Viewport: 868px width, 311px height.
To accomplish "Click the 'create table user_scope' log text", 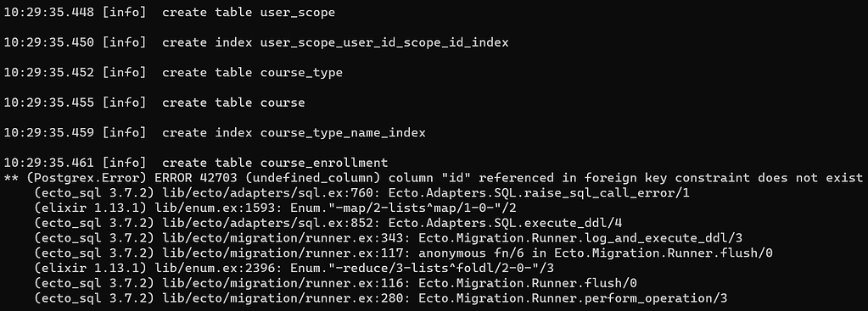I will 249,12.
